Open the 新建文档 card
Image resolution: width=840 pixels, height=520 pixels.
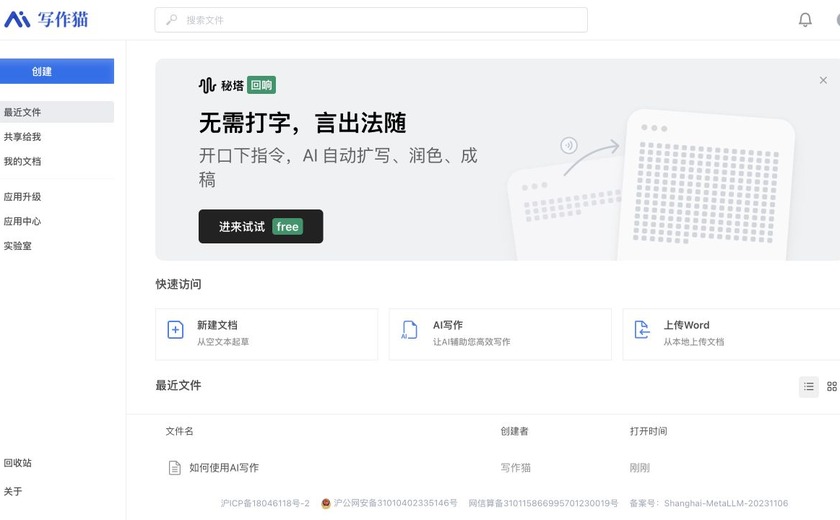[x=266, y=334]
